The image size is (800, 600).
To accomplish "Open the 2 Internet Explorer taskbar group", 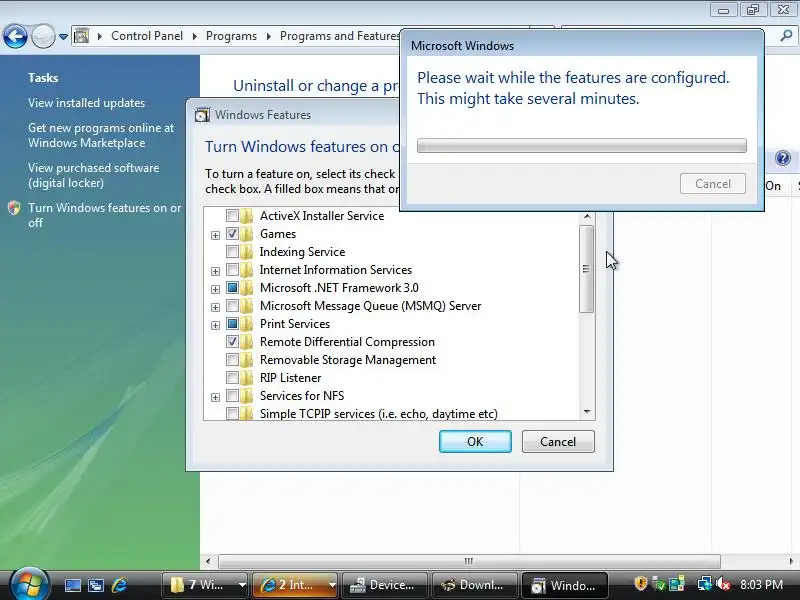I will coord(295,585).
